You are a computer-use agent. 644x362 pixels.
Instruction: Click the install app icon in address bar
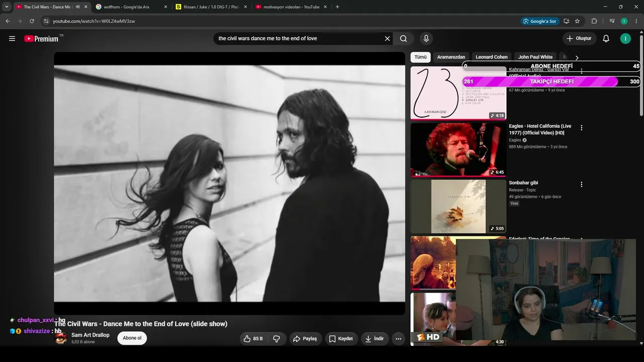click(x=567, y=21)
